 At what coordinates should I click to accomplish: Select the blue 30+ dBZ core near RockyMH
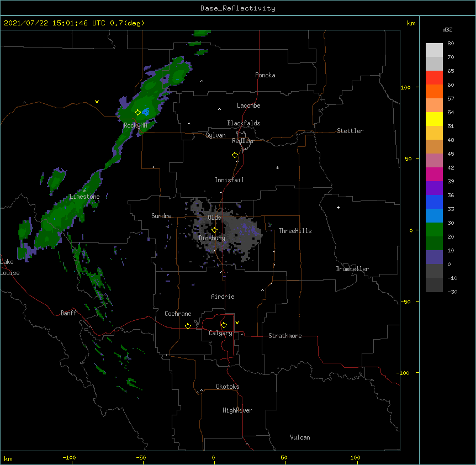tap(146, 112)
